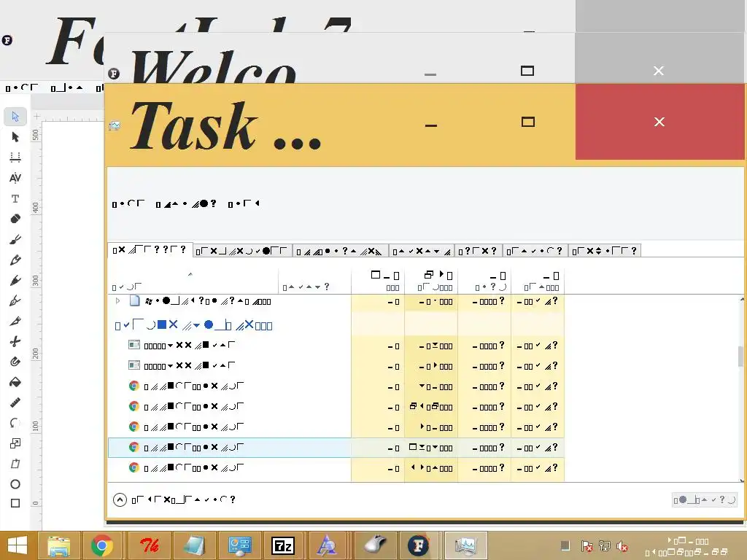Sort by the Name column header
747x560 pixels.
click(193, 281)
